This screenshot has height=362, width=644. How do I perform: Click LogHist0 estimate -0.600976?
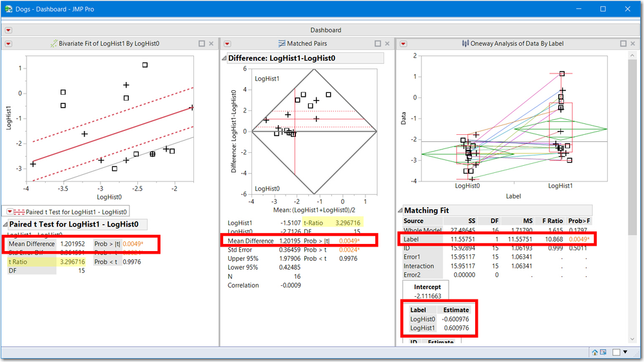456,319
